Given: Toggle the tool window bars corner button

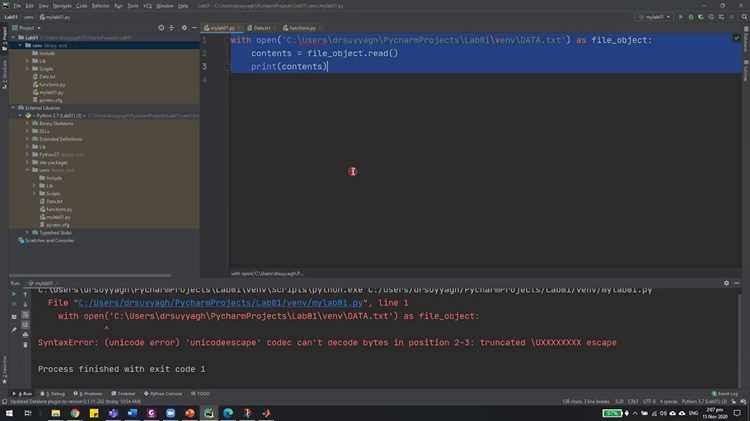Looking at the screenshot, I should coord(4,402).
